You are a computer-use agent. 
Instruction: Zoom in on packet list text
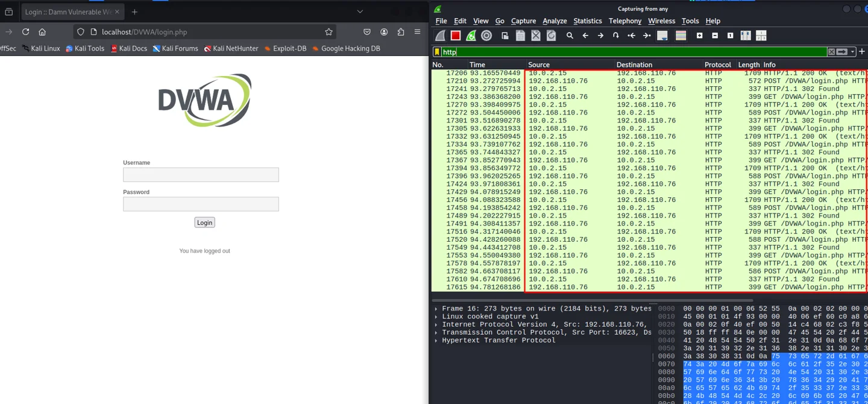click(699, 36)
